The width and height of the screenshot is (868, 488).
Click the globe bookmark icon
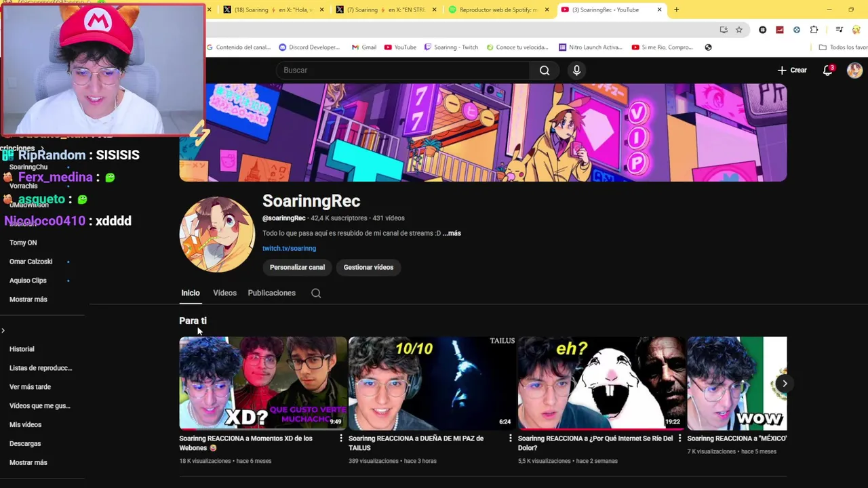tap(708, 47)
